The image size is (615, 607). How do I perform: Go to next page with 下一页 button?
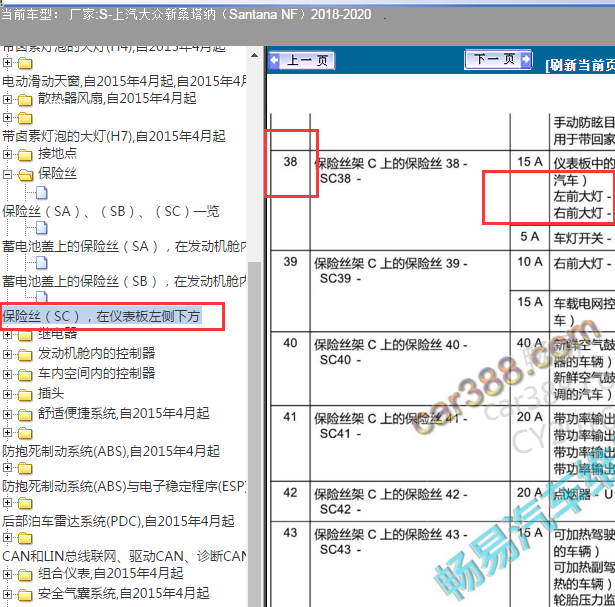tap(498, 59)
